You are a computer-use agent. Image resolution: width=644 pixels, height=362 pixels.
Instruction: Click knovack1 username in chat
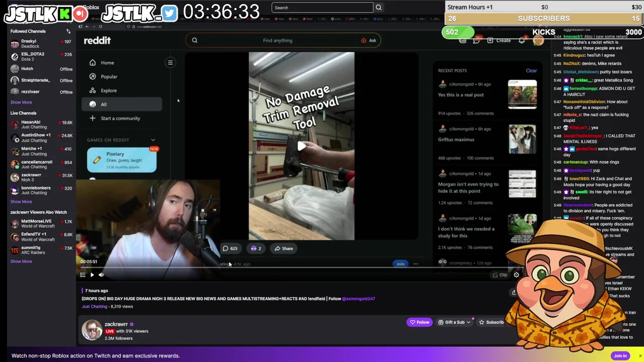[573, 37]
